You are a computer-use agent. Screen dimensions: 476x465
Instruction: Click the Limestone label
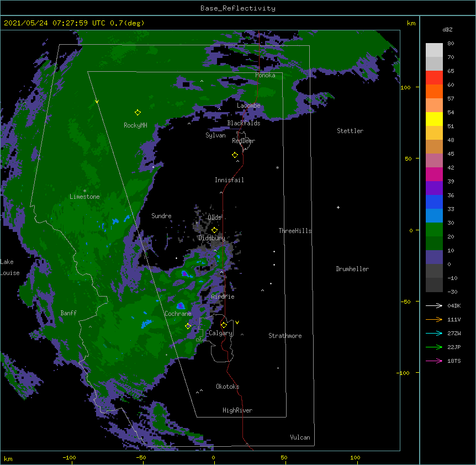pos(84,197)
